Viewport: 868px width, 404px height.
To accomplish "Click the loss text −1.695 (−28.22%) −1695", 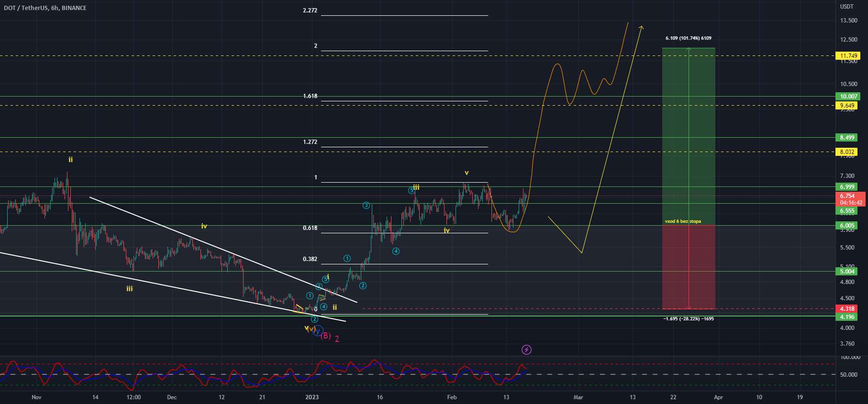I will click(x=689, y=319).
